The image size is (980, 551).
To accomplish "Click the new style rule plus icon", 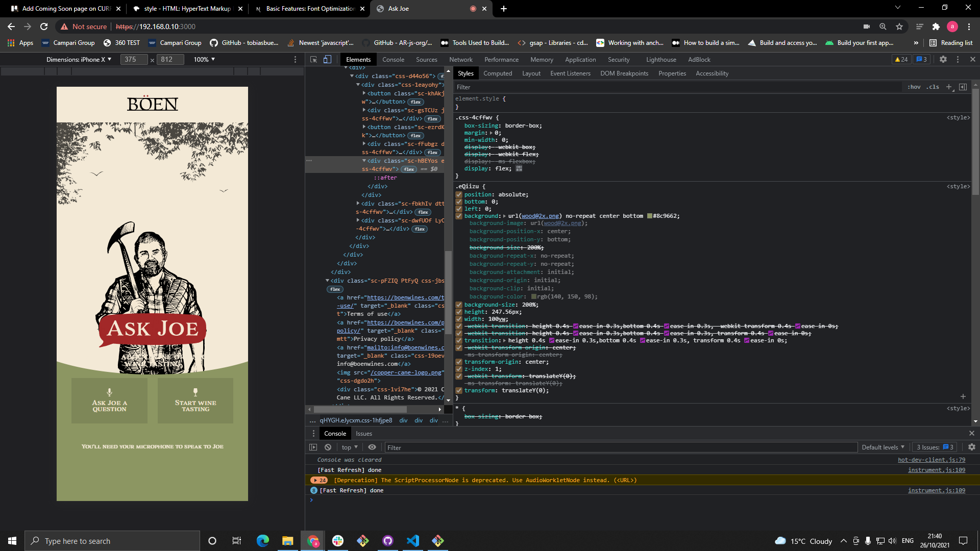I will (x=949, y=87).
